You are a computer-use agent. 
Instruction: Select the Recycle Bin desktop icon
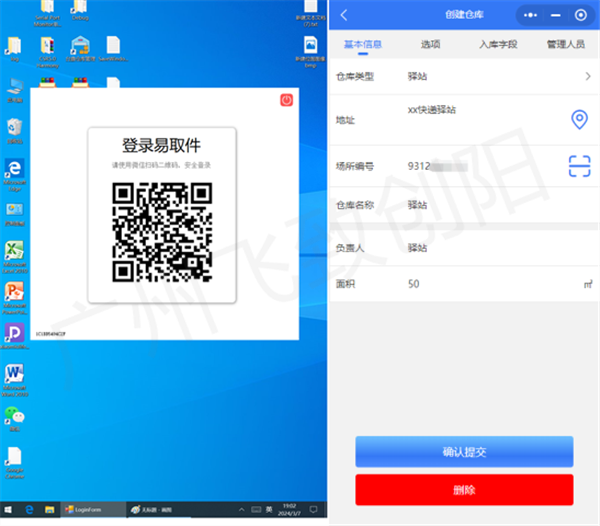[15, 131]
